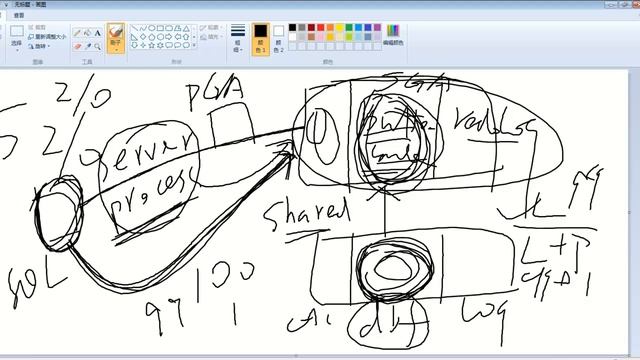The height and width of the screenshot is (360, 640).
Task: Pick the brown color swatch
Action: click(311, 37)
